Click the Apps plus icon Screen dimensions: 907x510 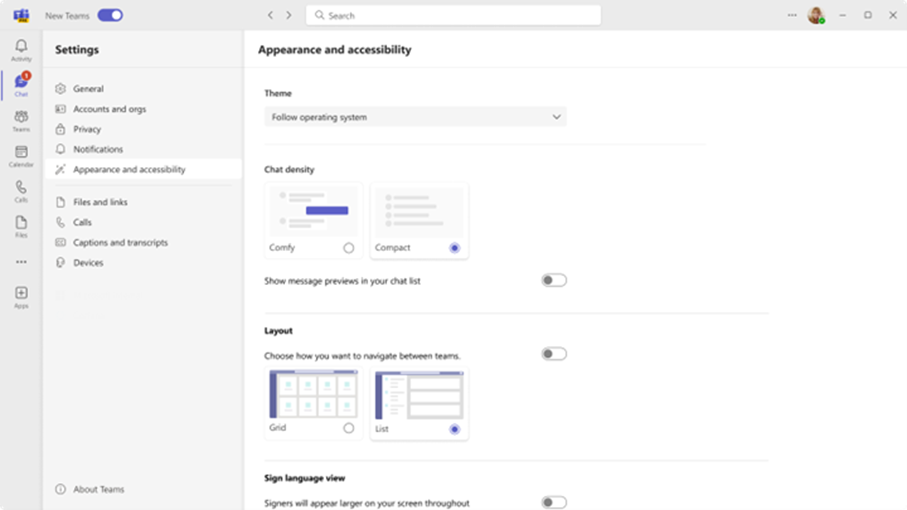coord(21,295)
